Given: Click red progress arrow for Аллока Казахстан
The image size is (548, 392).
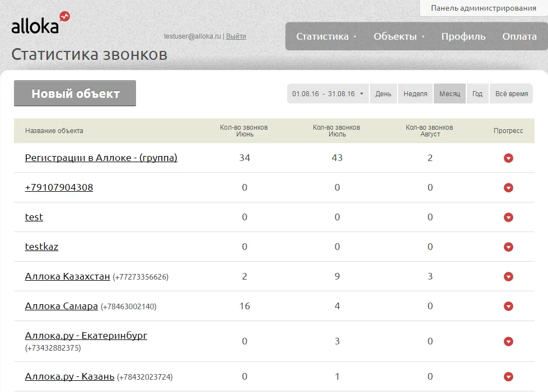Looking at the screenshot, I should [x=508, y=277].
